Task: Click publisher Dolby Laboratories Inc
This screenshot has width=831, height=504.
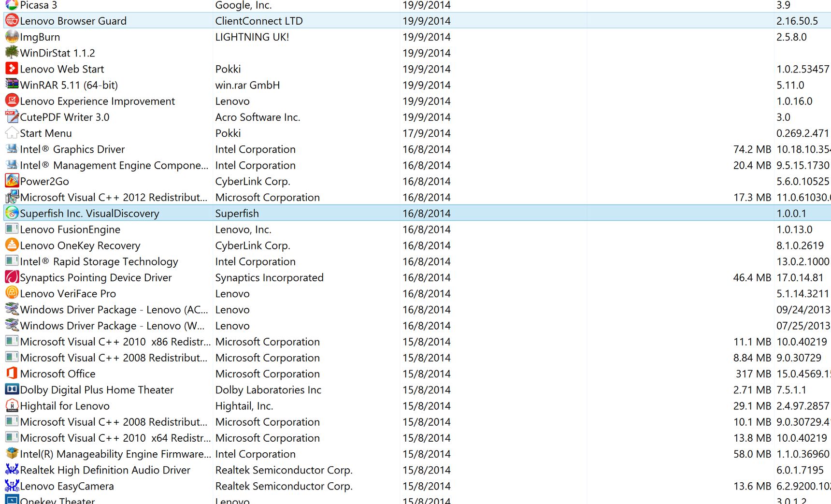Action: tap(268, 389)
